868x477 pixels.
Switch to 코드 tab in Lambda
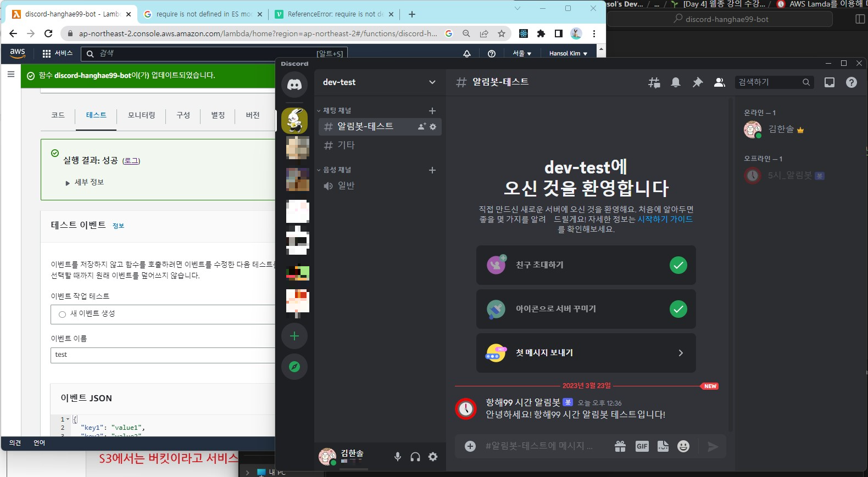pyautogui.click(x=58, y=115)
